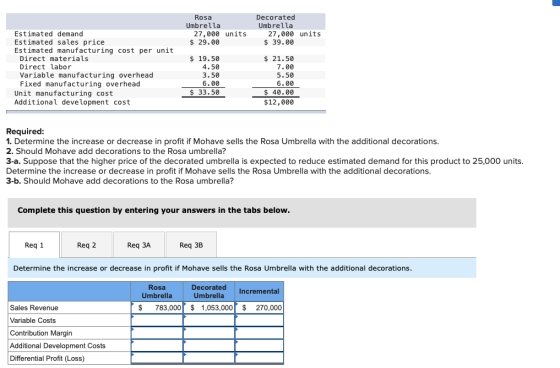Viewport: 560px width, 368px height.
Task: Click Decorated Umbrella Sales Revenue cell
Action: point(209,308)
